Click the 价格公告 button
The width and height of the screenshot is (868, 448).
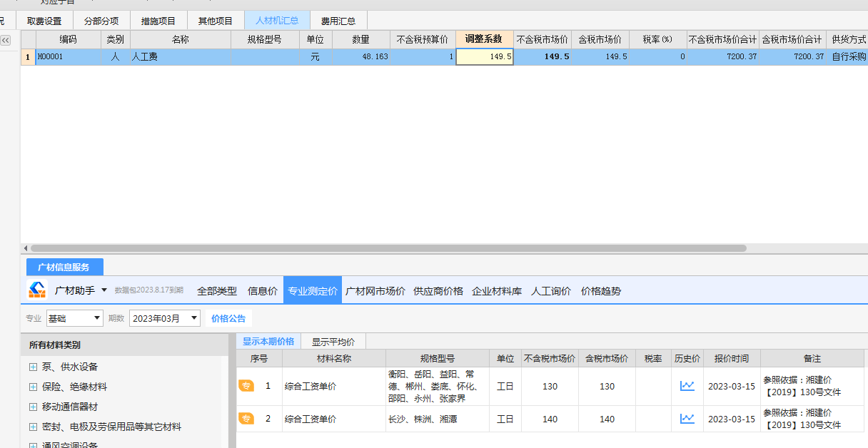[228, 318]
